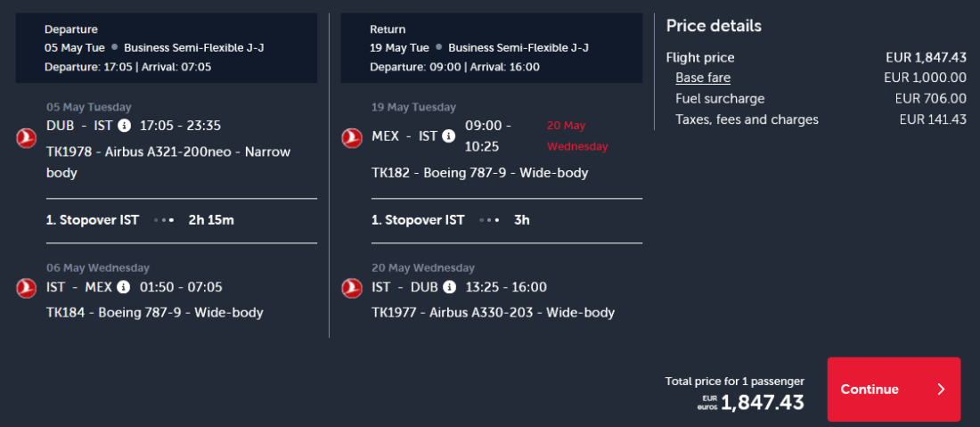Click the info icon next to MEX - IST
The width and height of the screenshot is (980, 427).
pos(449,136)
